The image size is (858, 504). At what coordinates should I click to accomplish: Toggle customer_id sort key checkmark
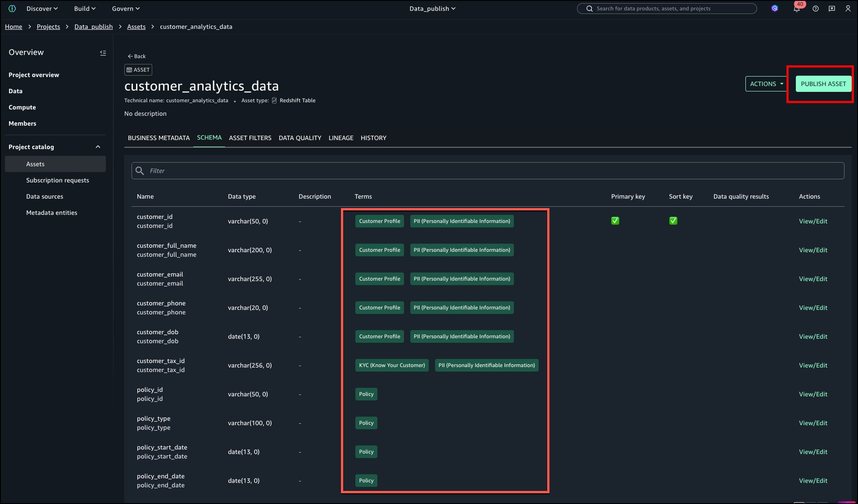tap(673, 221)
